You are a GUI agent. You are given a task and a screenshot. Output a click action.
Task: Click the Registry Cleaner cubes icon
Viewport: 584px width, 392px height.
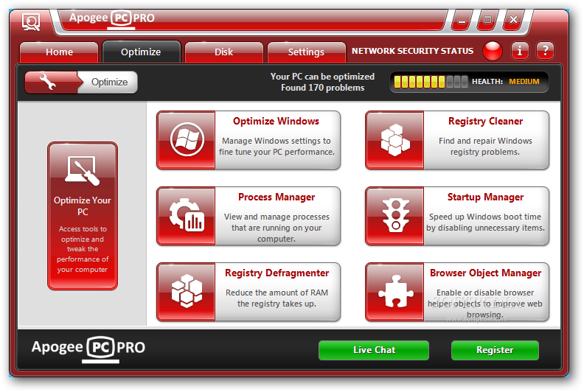pos(395,139)
